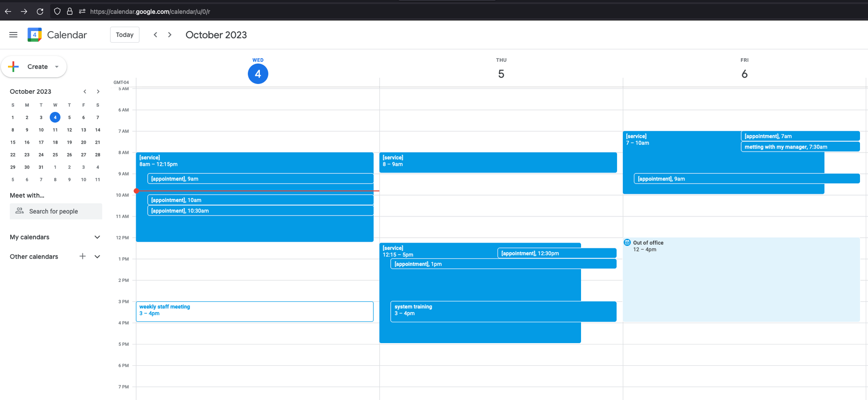Screen dimensions: 868x400
Task: Show next month in mini calendar
Action: pos(98,92)
